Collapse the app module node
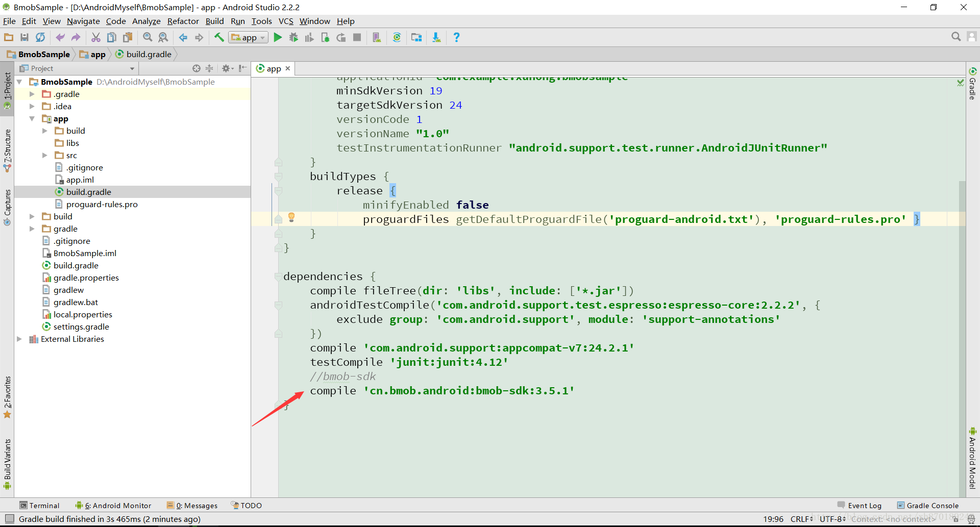Screen dimensions: 980x527 (32, 118)
